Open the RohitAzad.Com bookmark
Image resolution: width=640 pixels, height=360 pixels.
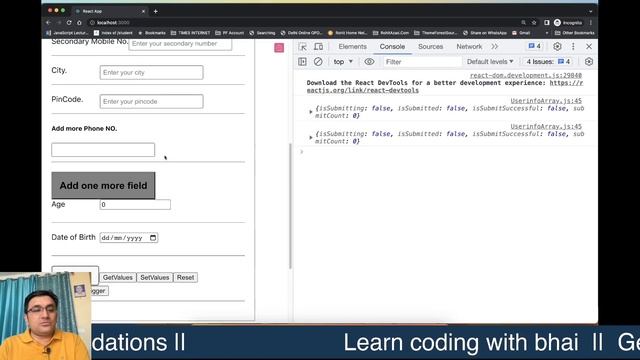coord(391,33)
